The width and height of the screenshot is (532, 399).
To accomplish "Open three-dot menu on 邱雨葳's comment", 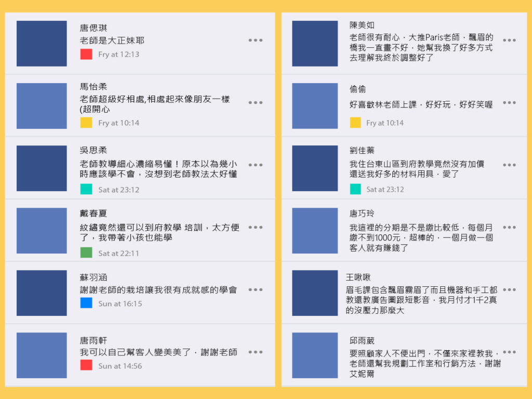I will click(509, 352).
